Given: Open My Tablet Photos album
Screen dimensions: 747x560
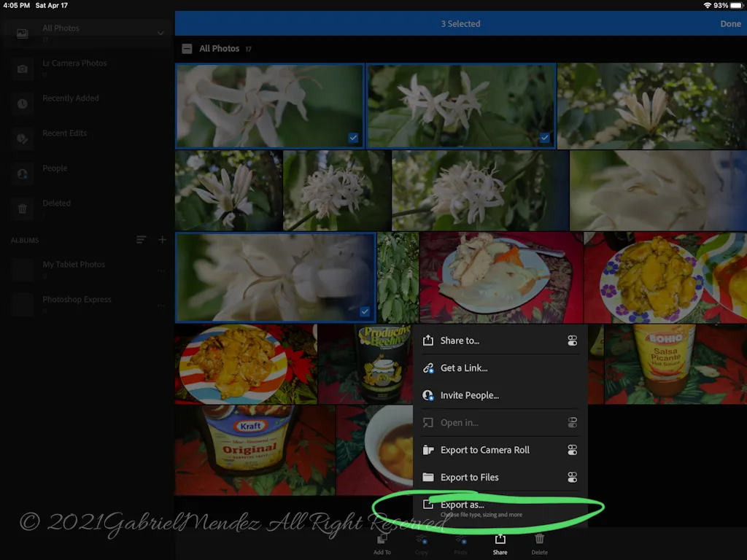Looking at the screenshot, I should click(x=86, y=269).
